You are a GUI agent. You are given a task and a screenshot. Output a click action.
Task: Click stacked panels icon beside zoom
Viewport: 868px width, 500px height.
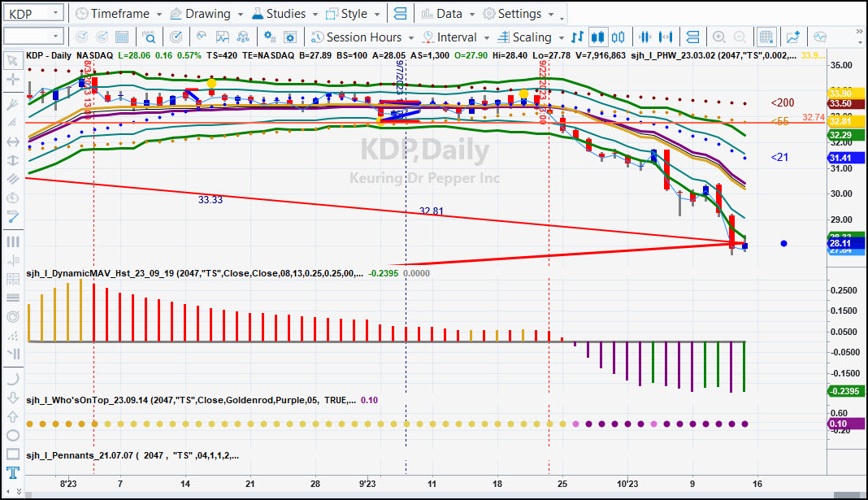tap(692, 37)
